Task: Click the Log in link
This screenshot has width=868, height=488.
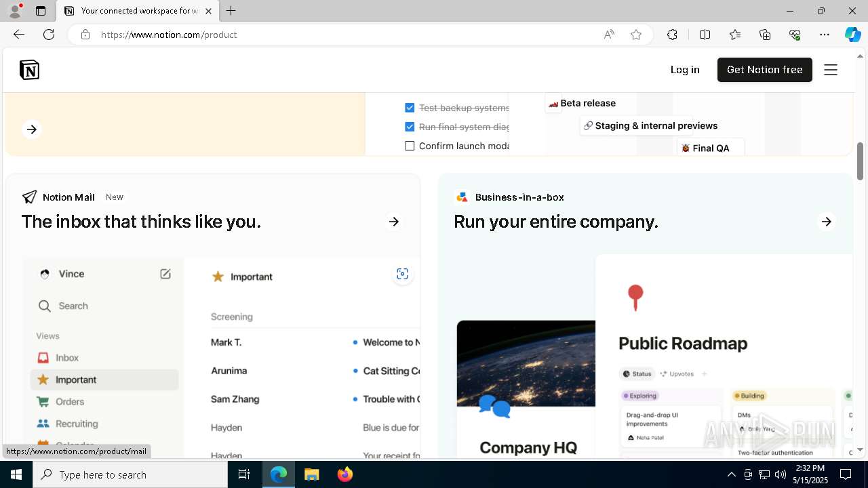Action: pos(685,70)
